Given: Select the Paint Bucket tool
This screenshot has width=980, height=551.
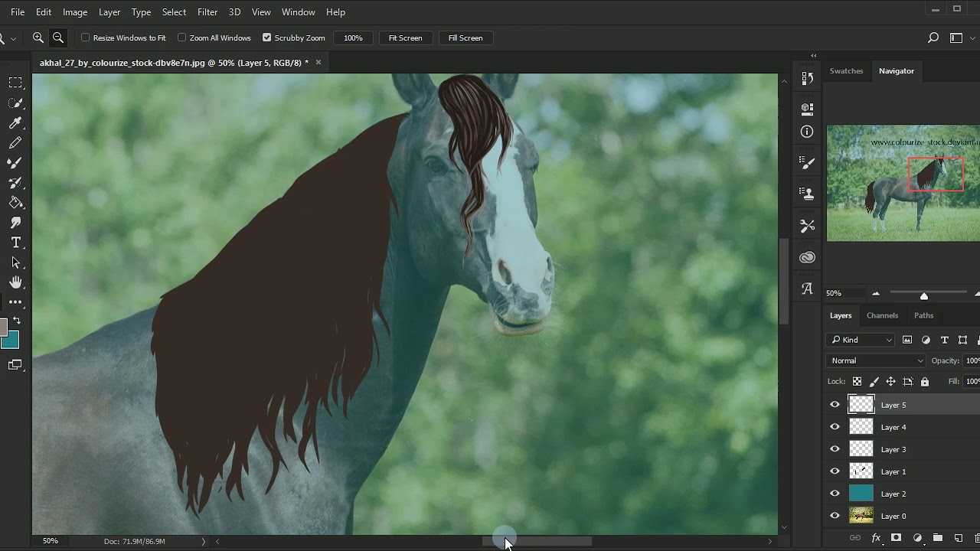Looking at the screenshot, I should [x=15, y=203].
